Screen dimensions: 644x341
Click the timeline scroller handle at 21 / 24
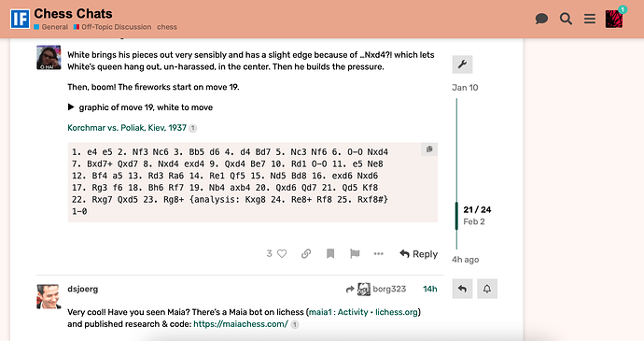[x=456, y=216]
